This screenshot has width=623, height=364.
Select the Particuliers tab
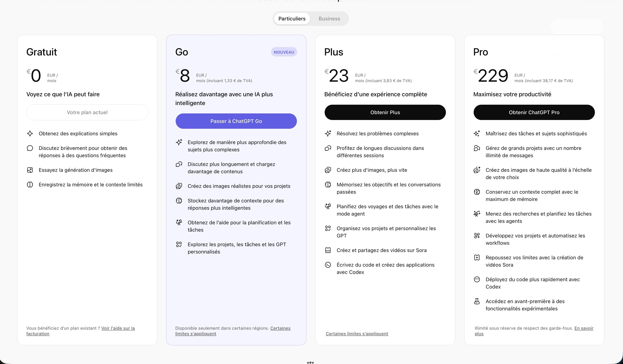point(292,19)
